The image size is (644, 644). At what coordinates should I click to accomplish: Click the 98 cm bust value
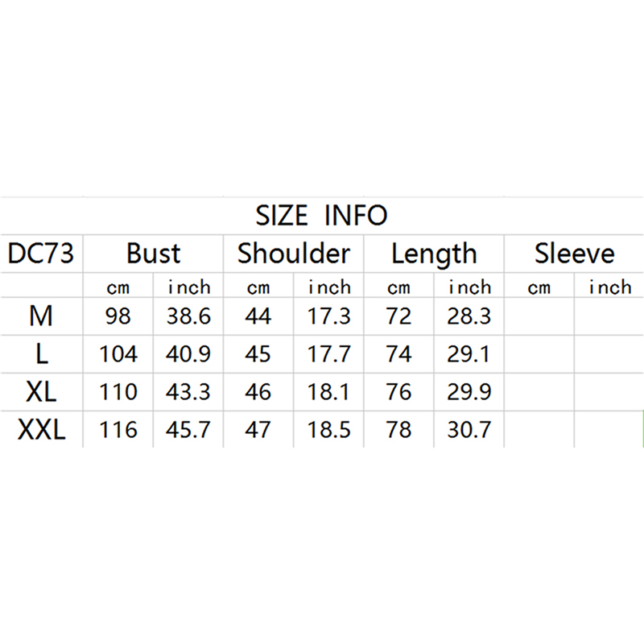click(118, 316)
